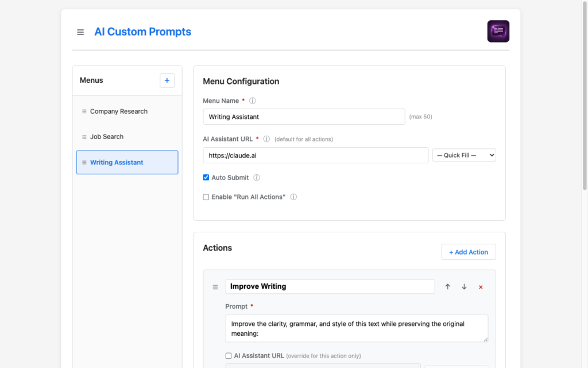Click the purple app logo icon

498,31
